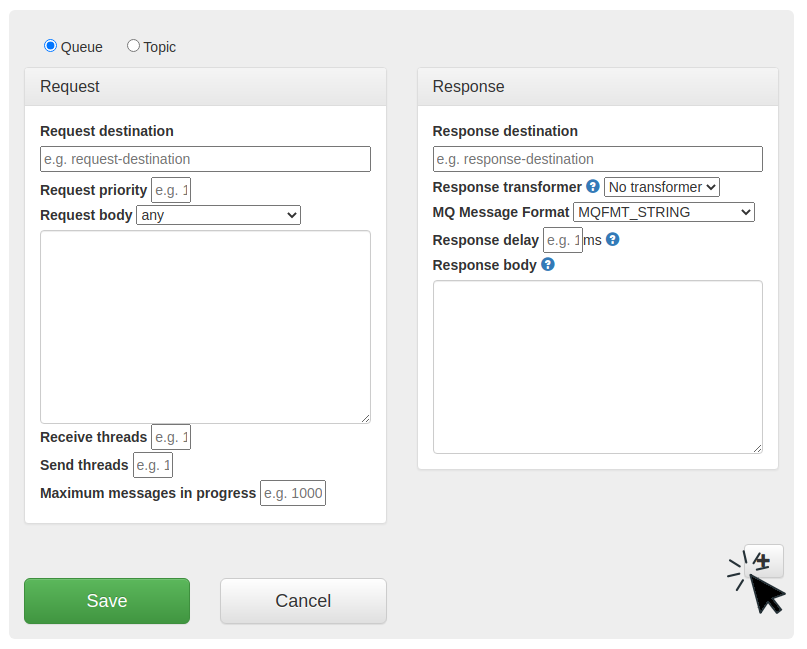Select the Topic radio button

tap(132, 46)
